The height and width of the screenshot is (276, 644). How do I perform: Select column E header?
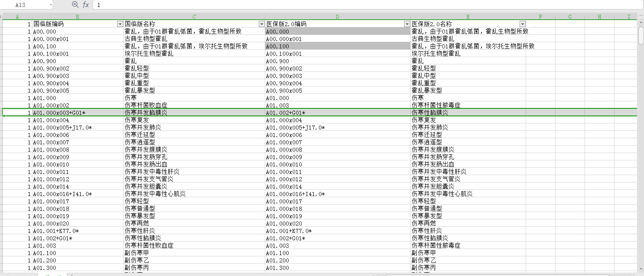(468, 17)
